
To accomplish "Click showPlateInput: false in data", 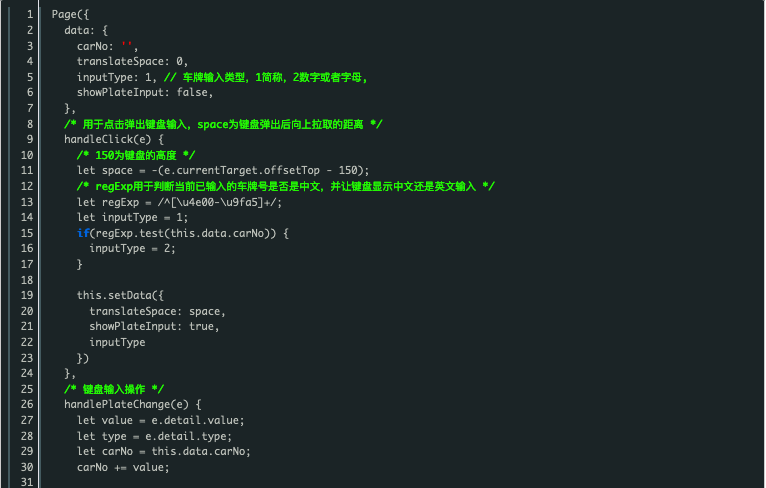I will 144,92.
